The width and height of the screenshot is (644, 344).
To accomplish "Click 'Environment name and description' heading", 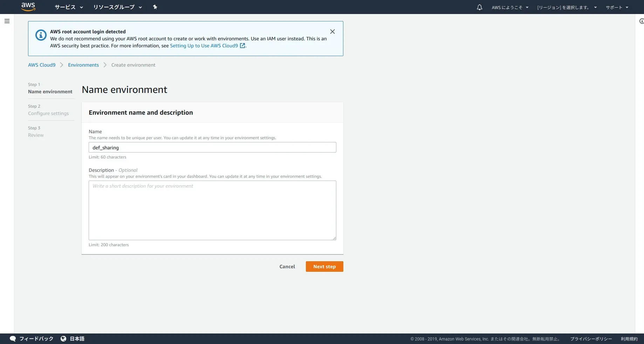I will tap(141, 113).
